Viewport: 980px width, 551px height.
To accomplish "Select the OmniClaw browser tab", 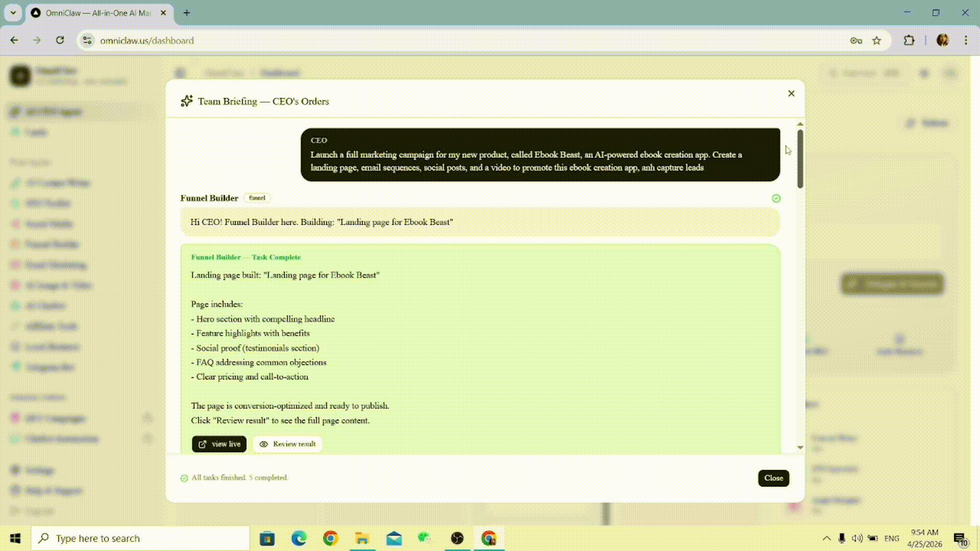I will (99, 13).
